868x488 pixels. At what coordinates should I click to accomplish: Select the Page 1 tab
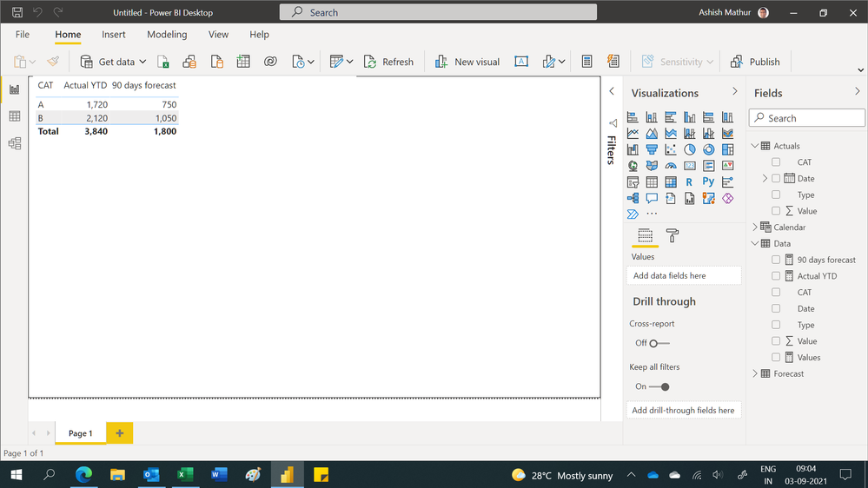coord(80,433)
